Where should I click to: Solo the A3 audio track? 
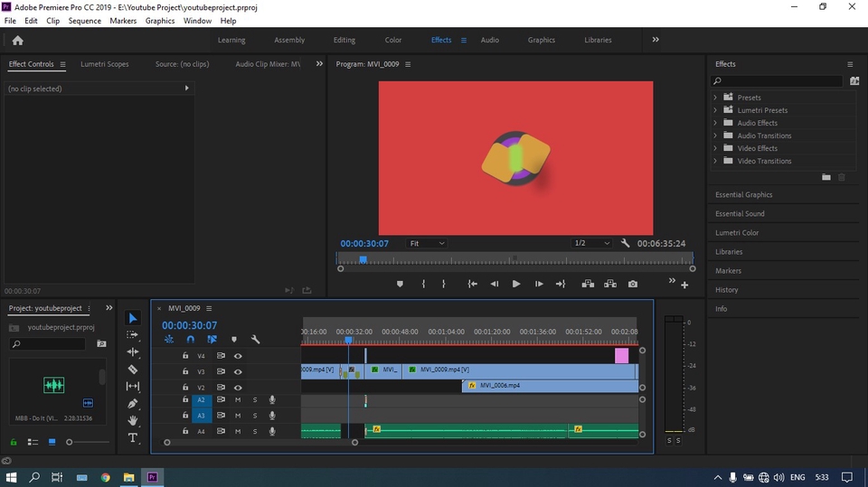coord(255,416)
